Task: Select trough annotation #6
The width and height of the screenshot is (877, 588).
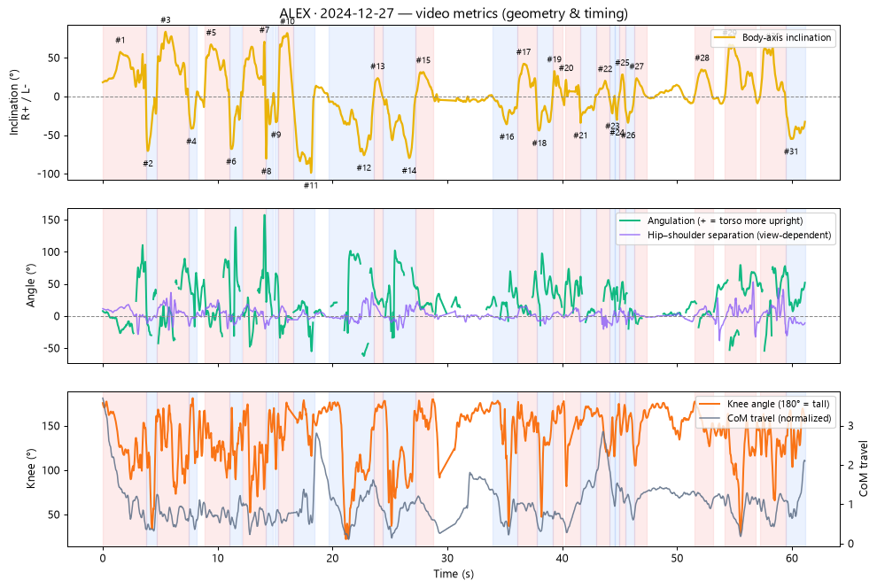Action: coord(231,161)
